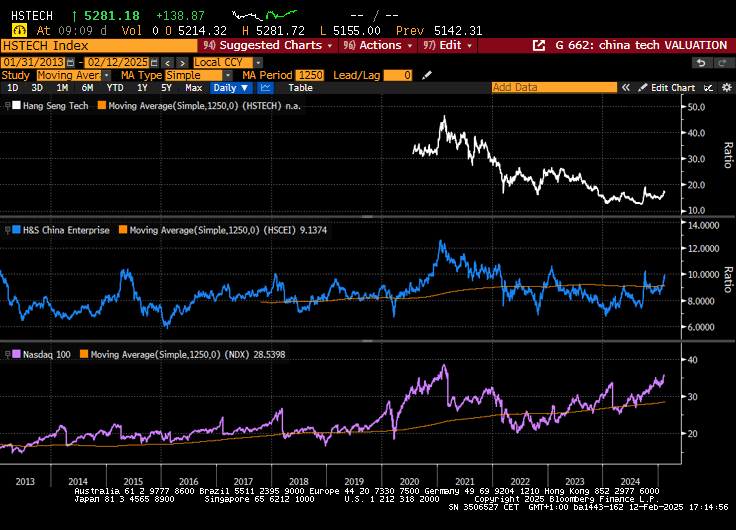Click the blue H&S China Enterprise swatch
This screenshot has height=530, width=736.
pos(16,230)
